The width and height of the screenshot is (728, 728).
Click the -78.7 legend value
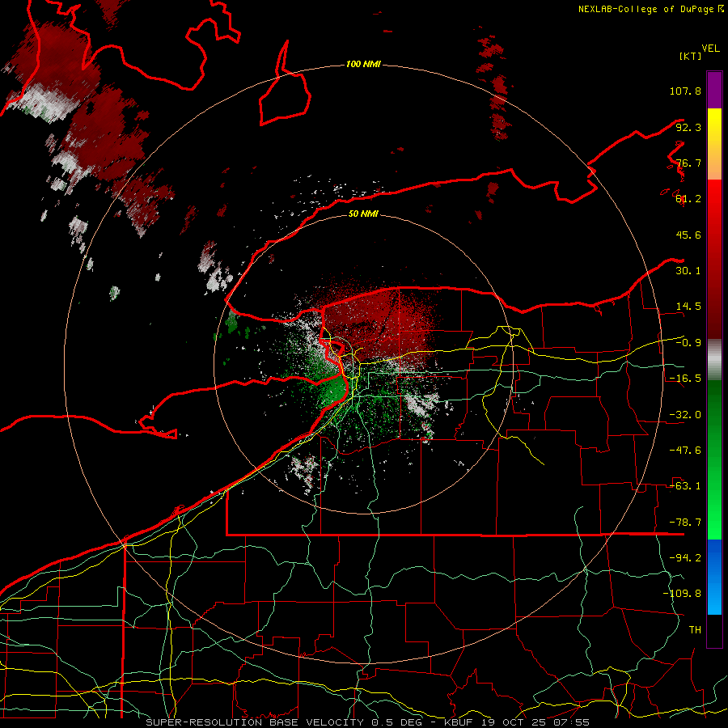pyautogui.click(x=685, y=523)
